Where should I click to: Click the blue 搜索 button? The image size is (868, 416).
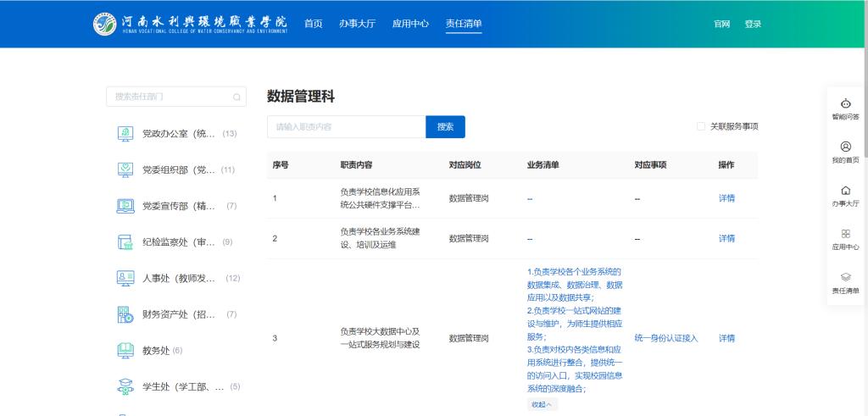tap(445, 126)
